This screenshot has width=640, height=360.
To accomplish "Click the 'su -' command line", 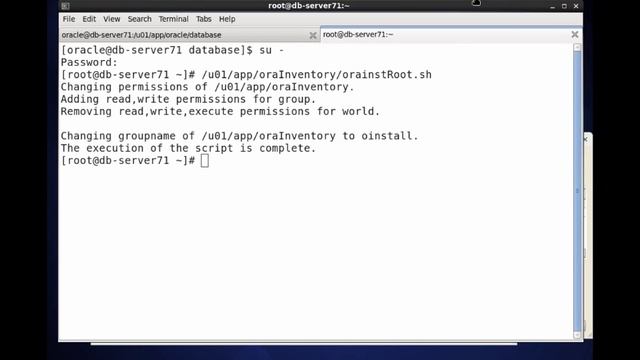I will (x=172, y=50).
